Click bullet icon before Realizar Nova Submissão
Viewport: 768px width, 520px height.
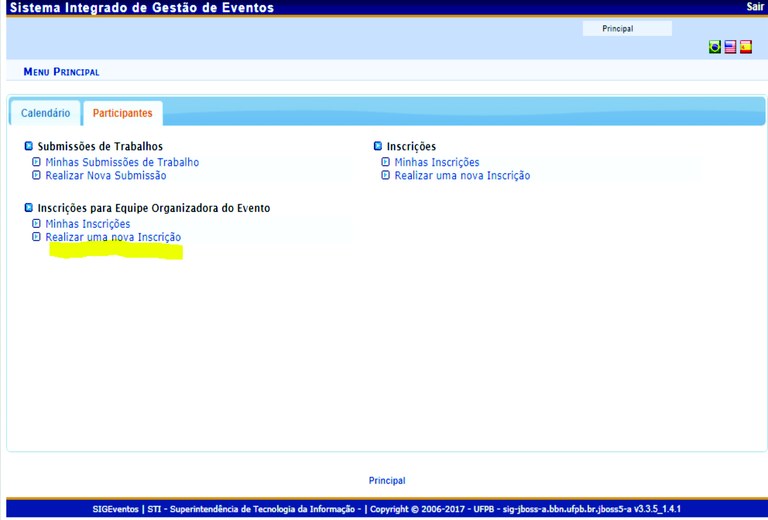[37, 176]
